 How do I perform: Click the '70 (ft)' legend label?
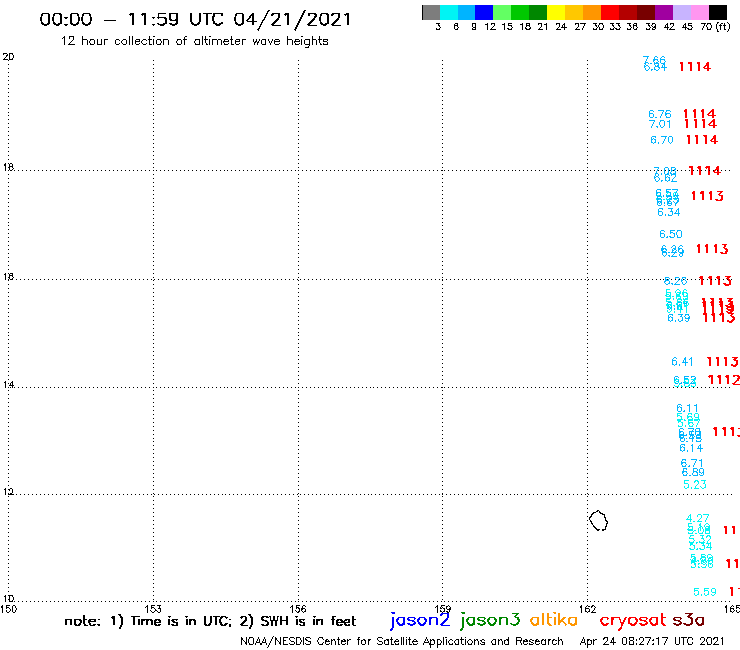(x=715, y=27)
